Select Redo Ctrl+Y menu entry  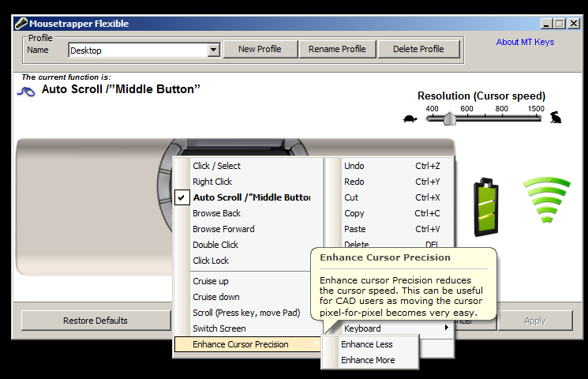click(390, 182)
